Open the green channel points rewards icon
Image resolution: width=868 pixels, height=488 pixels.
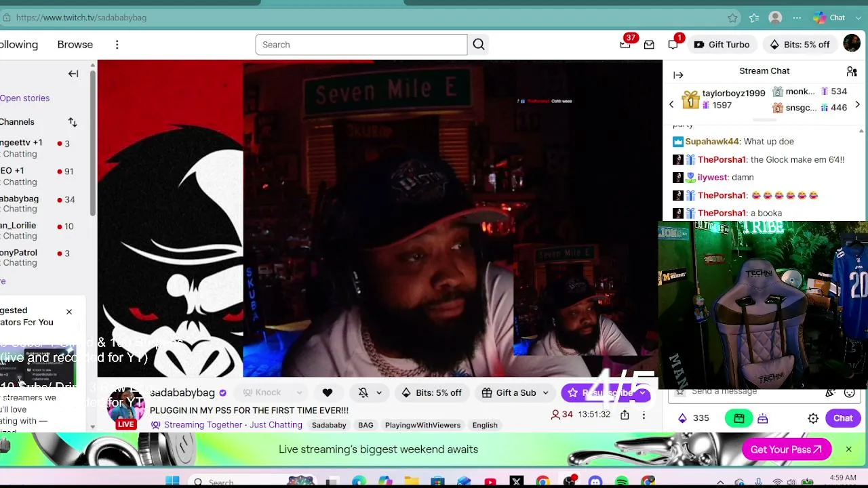click(738, 418)
